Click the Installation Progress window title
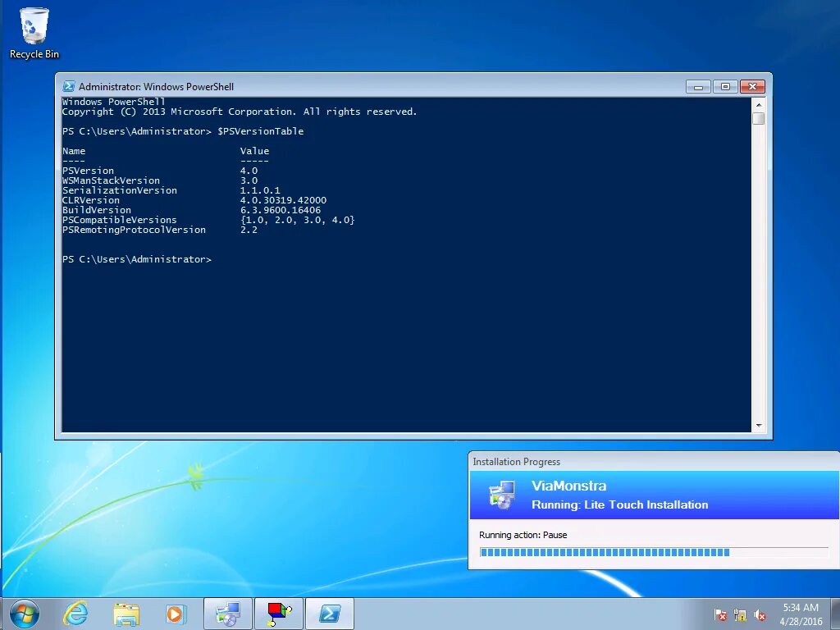 [517, 462]
